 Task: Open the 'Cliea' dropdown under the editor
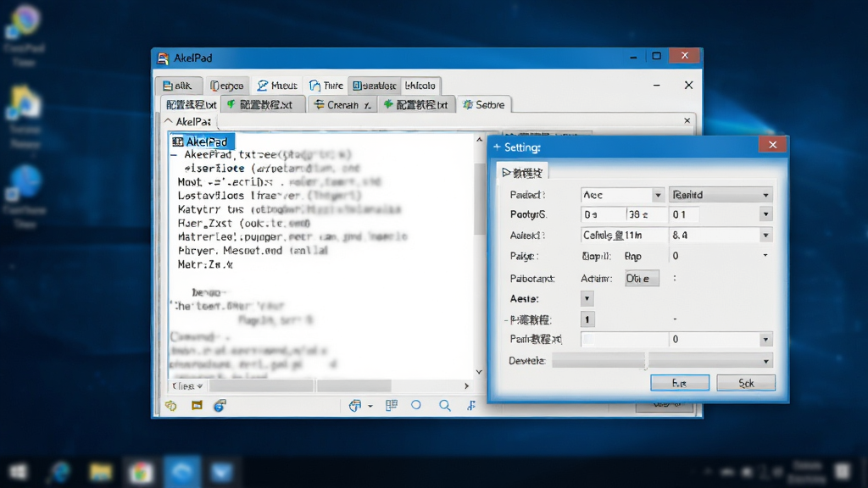[187, 385]
